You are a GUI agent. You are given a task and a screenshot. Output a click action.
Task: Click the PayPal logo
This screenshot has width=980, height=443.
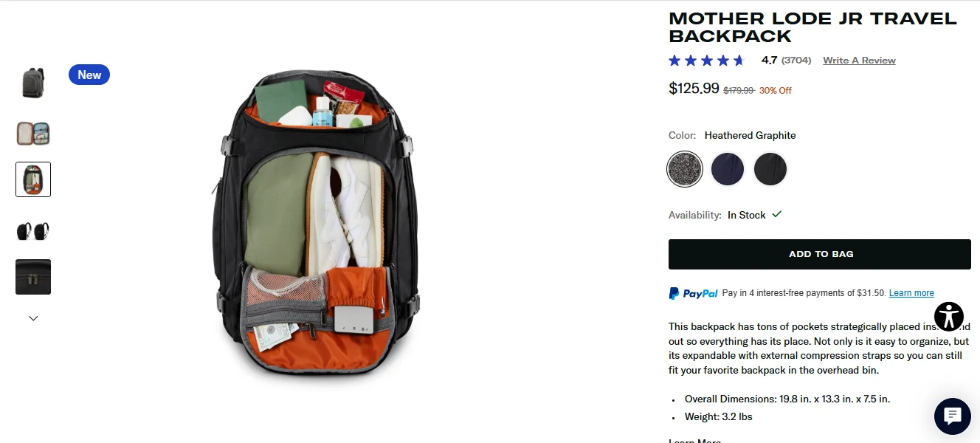click(694, 293)
